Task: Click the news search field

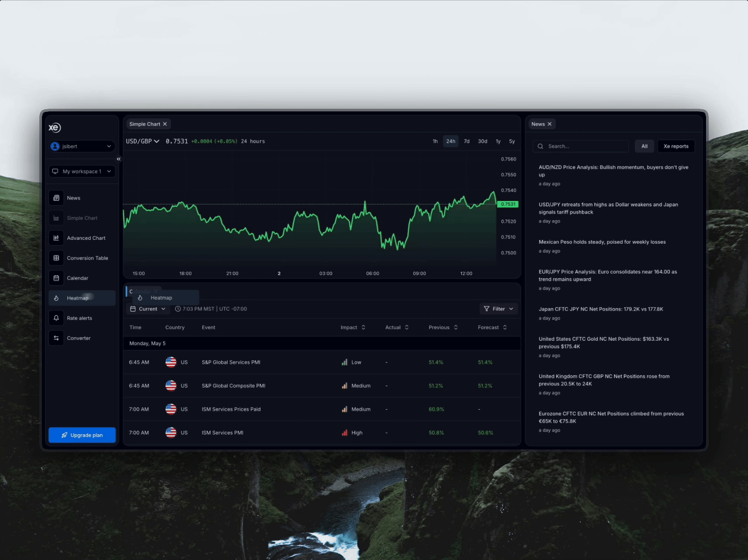Action: click(580, 146)
